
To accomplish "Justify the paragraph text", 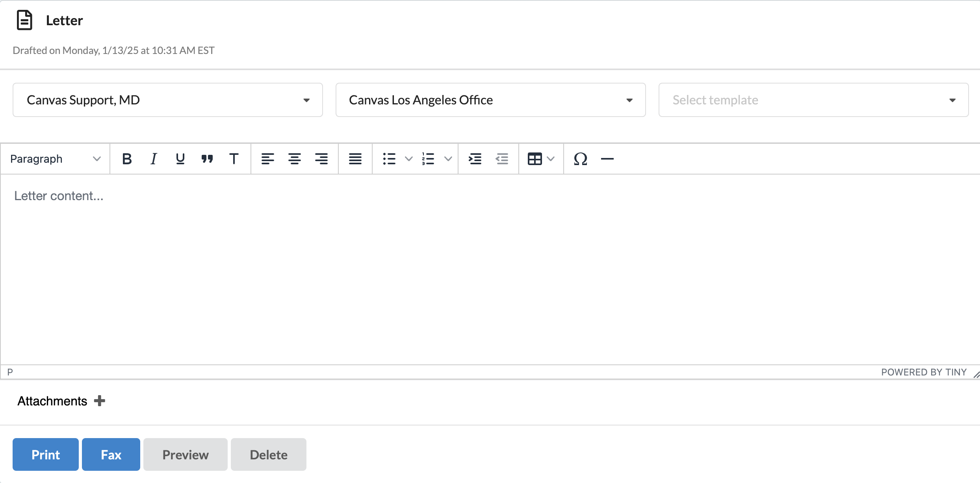I will coord(355,159).
